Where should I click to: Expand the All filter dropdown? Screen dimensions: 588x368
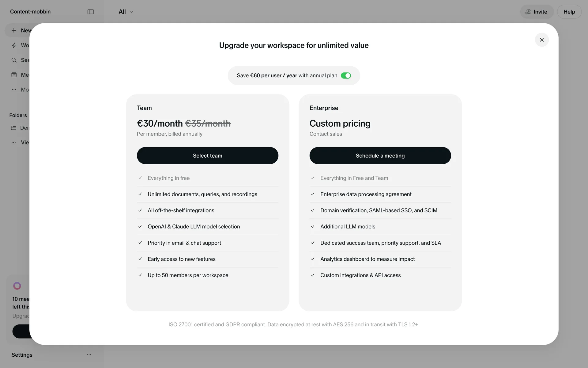pyautogui.click(x=126, y=12)
